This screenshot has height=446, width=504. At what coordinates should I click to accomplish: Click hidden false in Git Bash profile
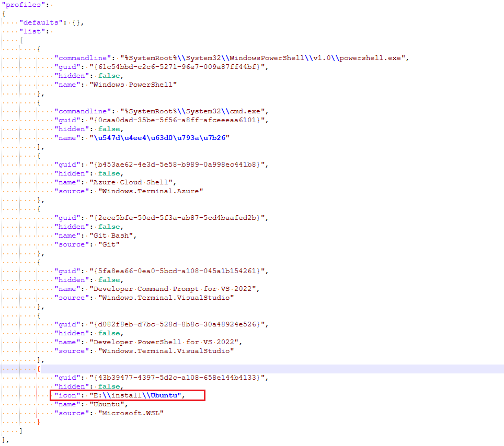109,227
